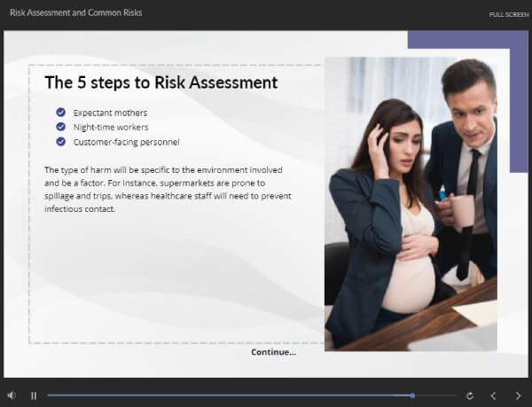The image size is (532, 407).
Task: Click the replay circular arrow icon
Action: 470,395
